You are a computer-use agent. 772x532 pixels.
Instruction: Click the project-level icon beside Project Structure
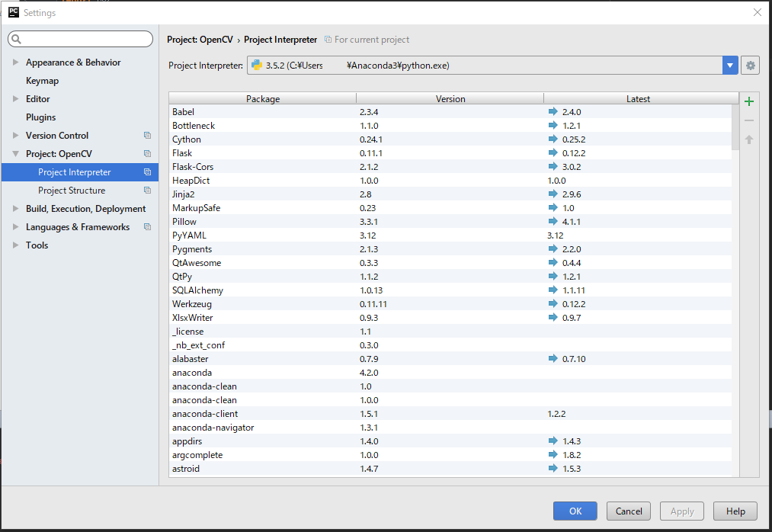click(x=147, y=191)
